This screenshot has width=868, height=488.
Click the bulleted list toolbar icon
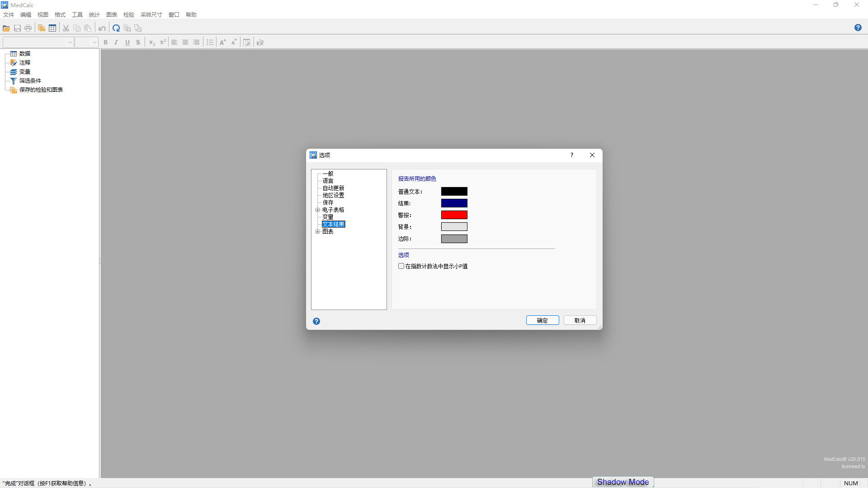point(210,42)
